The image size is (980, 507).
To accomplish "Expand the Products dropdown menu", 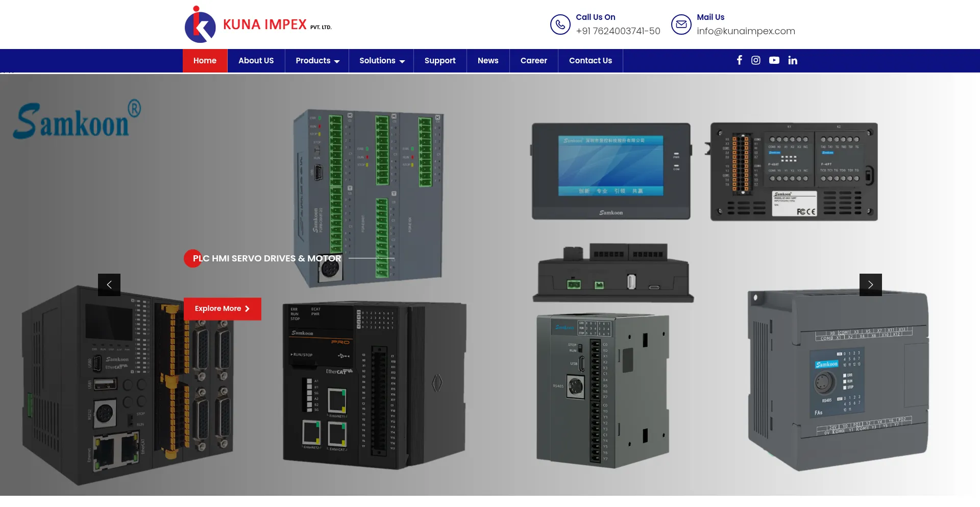I will 317,61.
